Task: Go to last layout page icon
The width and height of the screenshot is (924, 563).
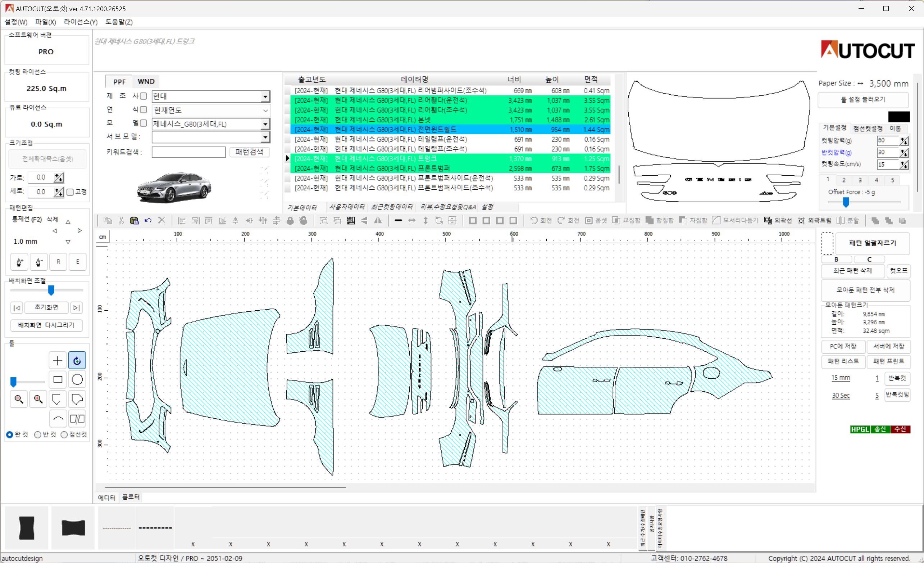Action: point(77,308)
